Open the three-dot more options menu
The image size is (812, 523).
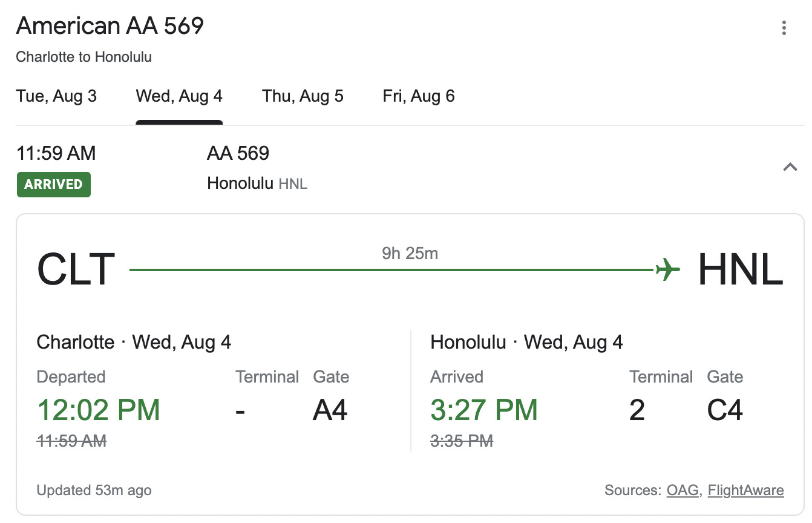(x=784, y=28)
